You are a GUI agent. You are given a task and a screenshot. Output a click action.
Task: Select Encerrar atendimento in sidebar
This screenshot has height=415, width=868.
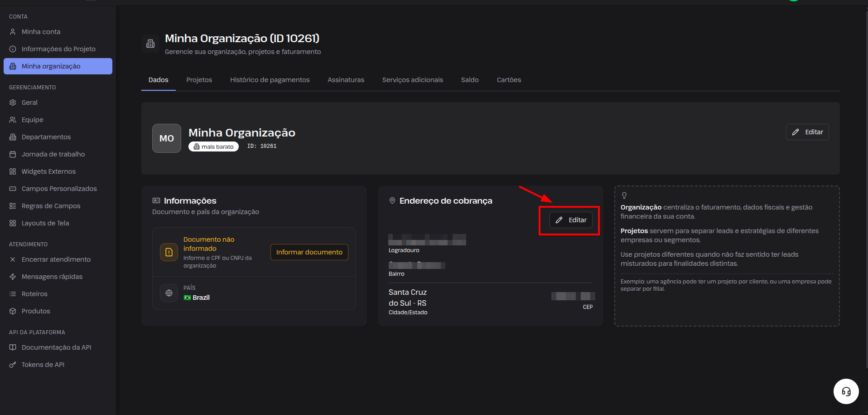click(x=56, y=259)
